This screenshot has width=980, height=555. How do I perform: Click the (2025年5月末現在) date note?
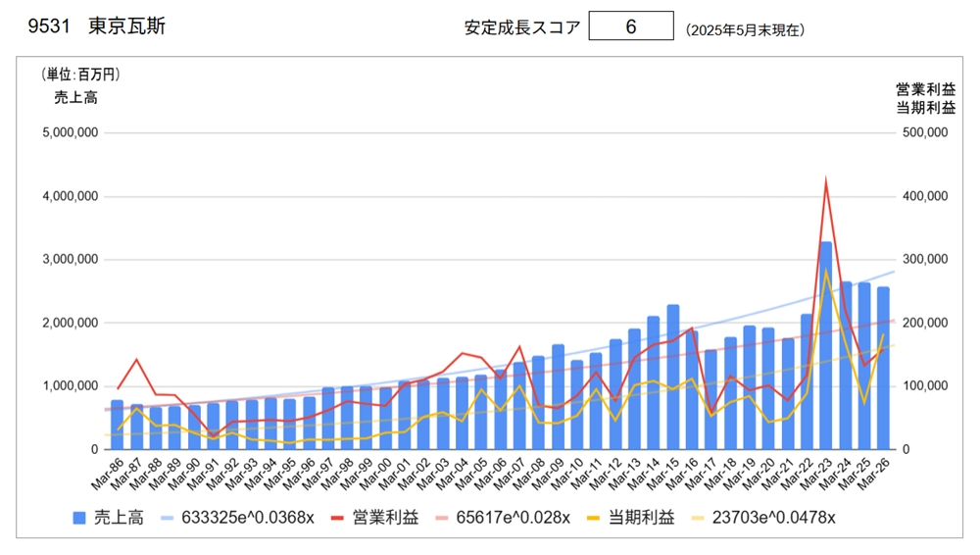pyautogui.click(x=745, y=30)
